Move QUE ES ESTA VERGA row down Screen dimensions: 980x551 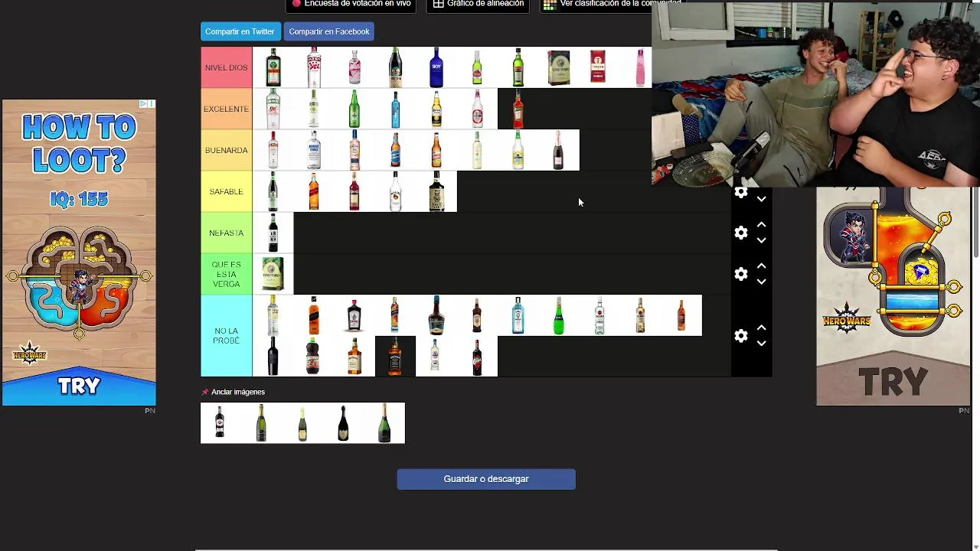761,282
